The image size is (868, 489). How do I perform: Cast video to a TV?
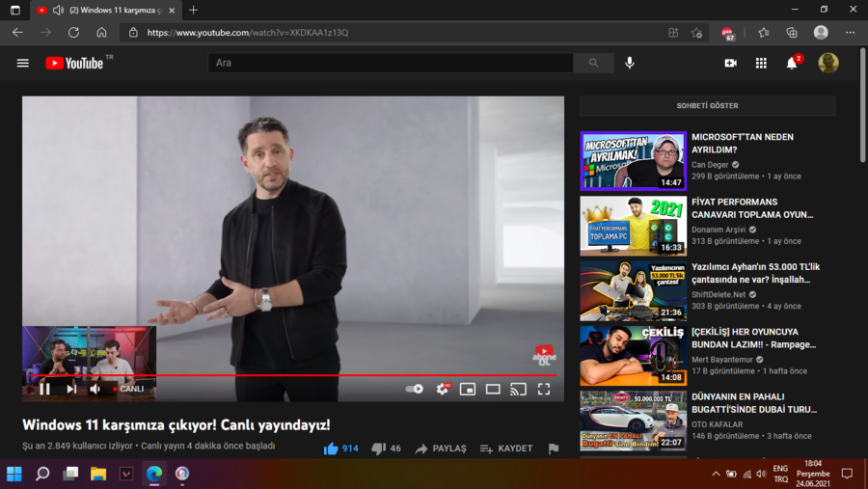[518, 390]
